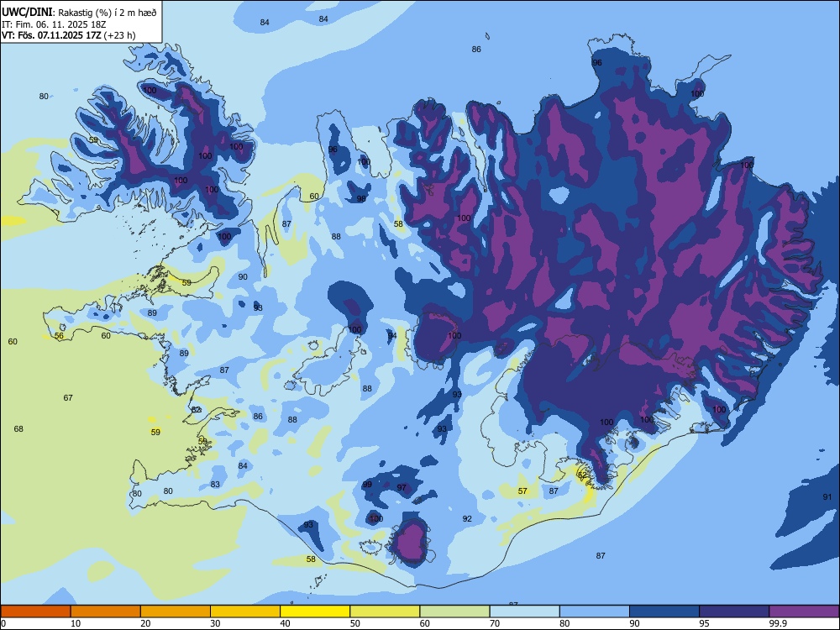Click the humidity value '57' on the map
The image size is (840, 630).
(x=522, y=491)
